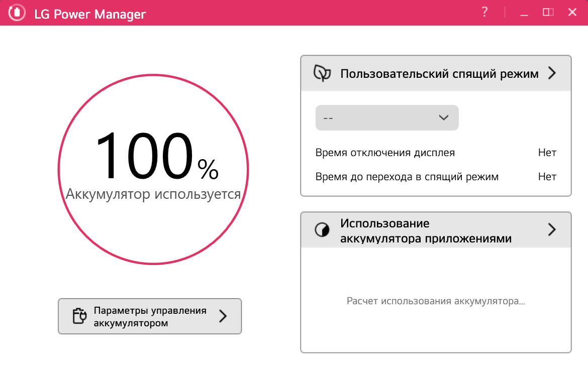Click Расчет использования аккумулятора text

coord(436,302)
